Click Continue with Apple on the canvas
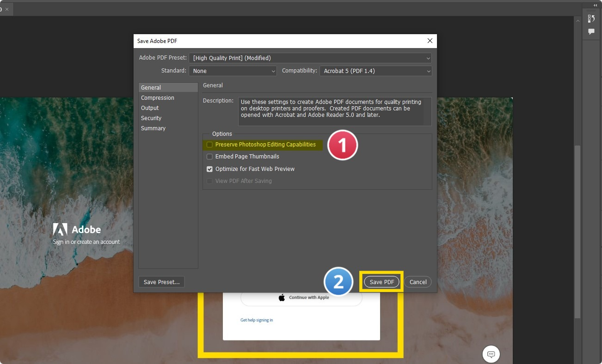602x364 pixels. pos(301,297)
